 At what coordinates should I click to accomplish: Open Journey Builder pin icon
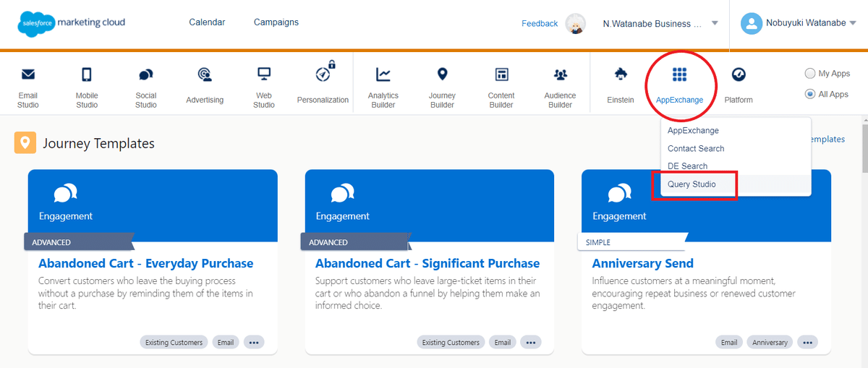click(443, 74)
